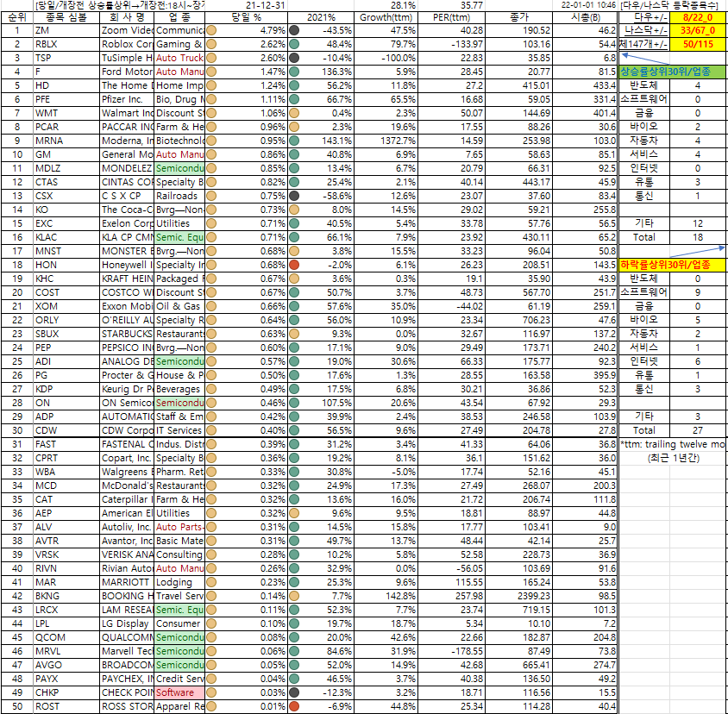Click the black circle icon in ZM's 2021% cell
Screen dimensions: 728x714
(294, 31)
